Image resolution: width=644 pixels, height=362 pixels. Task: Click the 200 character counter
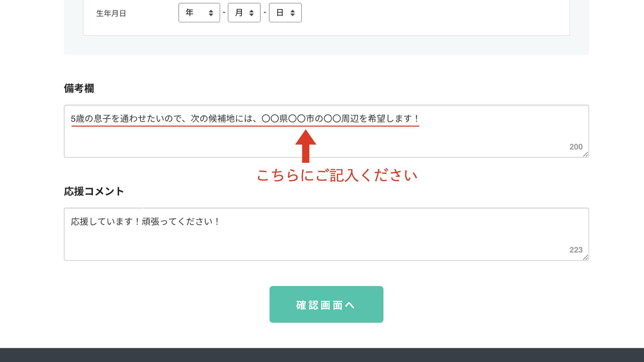click(x=576, y=147)
